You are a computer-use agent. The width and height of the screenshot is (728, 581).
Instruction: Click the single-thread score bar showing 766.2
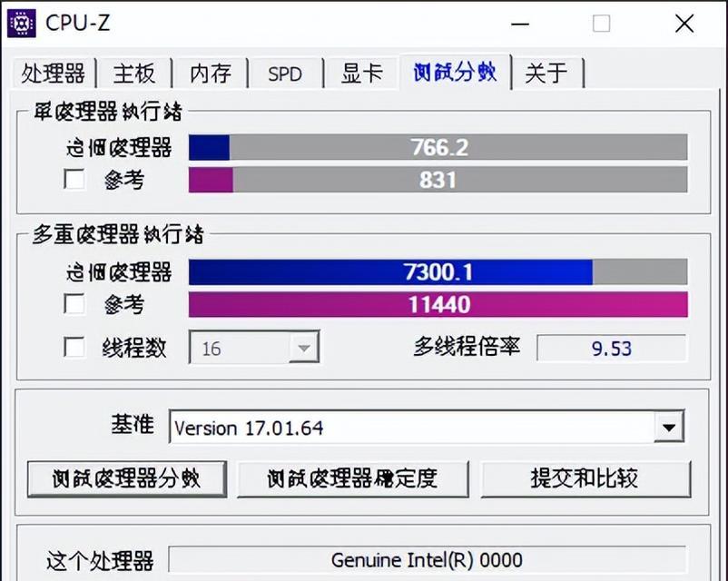(x=438, y=147)
